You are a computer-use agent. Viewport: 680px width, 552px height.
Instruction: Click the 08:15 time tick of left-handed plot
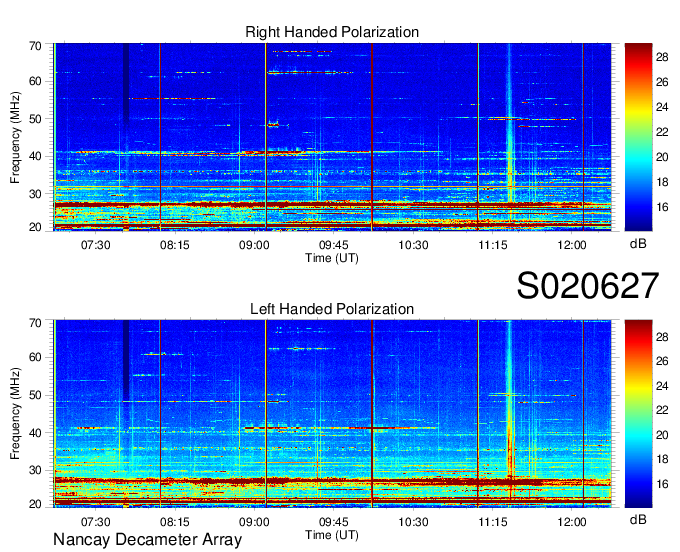pos(175,522)
